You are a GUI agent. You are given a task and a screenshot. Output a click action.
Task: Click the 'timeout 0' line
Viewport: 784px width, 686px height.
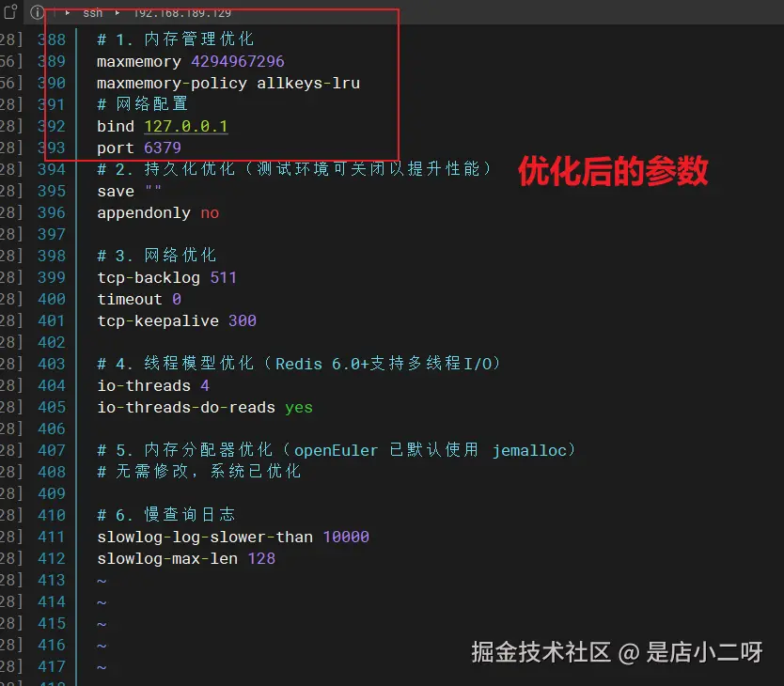click(x=139, y=299)
